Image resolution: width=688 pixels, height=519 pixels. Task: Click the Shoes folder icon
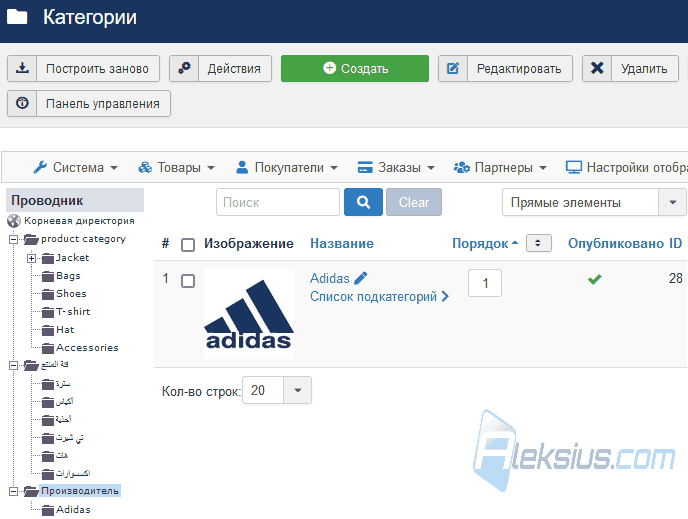pos(48,294)
